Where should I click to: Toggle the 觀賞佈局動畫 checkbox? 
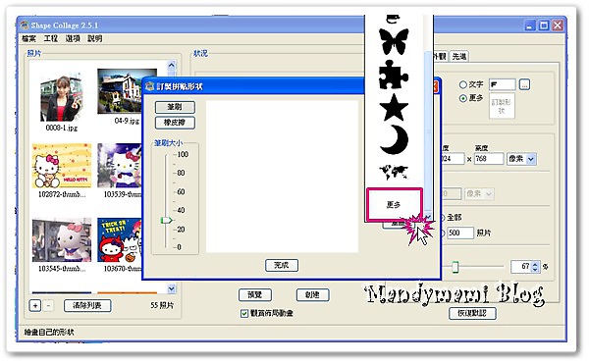244,313
